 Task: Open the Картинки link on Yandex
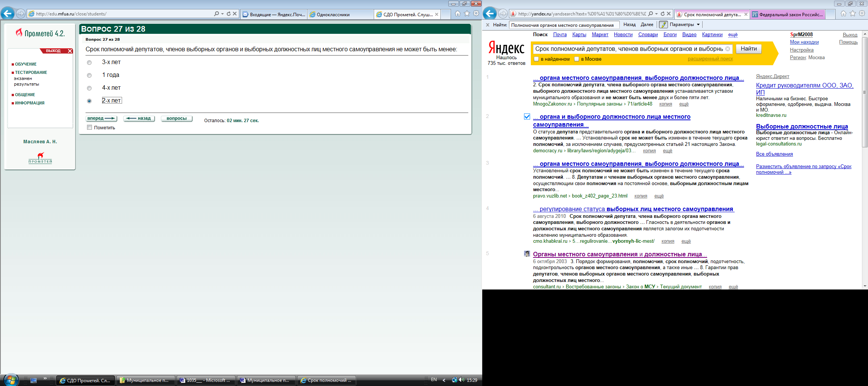pyautogui.click(x=712, y=34)
